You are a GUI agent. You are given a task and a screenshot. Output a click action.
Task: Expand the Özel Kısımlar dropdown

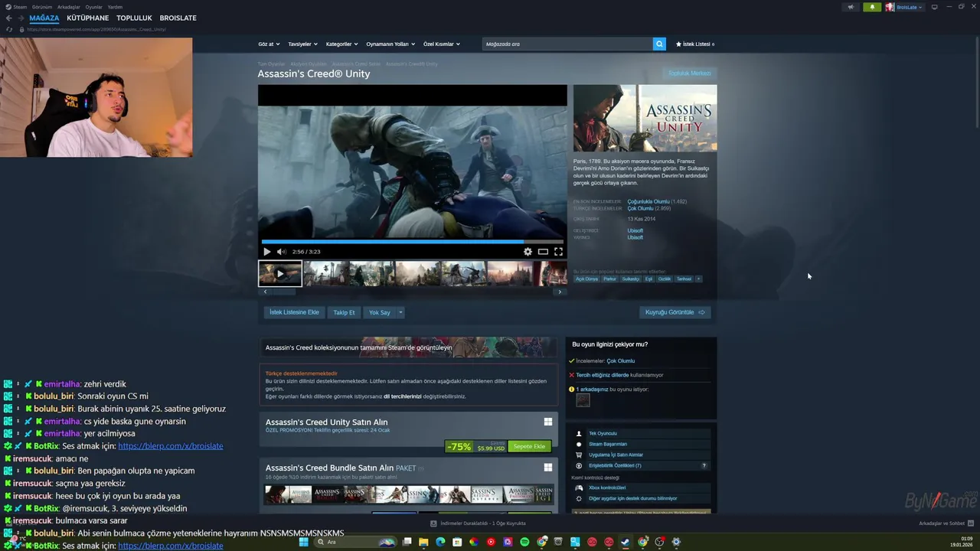(442, 44)
